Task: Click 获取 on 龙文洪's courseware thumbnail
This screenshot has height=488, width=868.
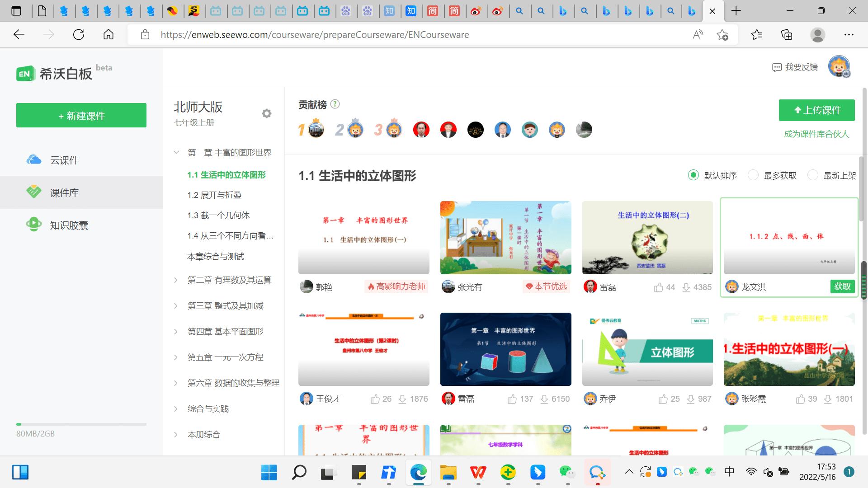Action: coord(842,286)
